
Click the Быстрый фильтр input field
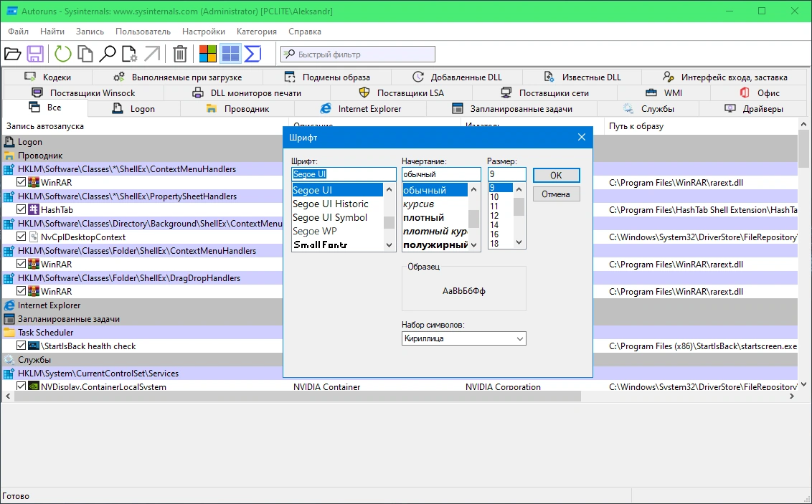coord(358,54)
